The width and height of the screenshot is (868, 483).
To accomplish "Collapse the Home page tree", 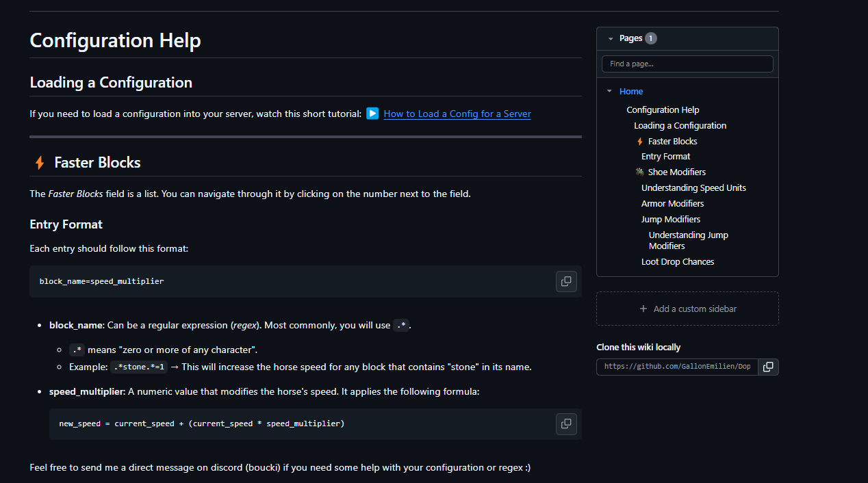I will click(609, 92).
